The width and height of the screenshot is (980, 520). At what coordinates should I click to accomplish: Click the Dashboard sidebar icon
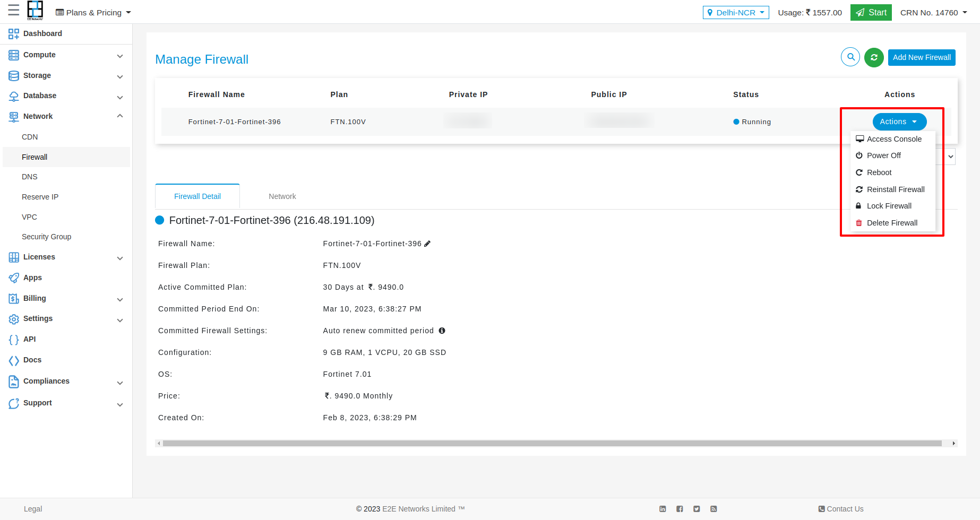point(14,34)
